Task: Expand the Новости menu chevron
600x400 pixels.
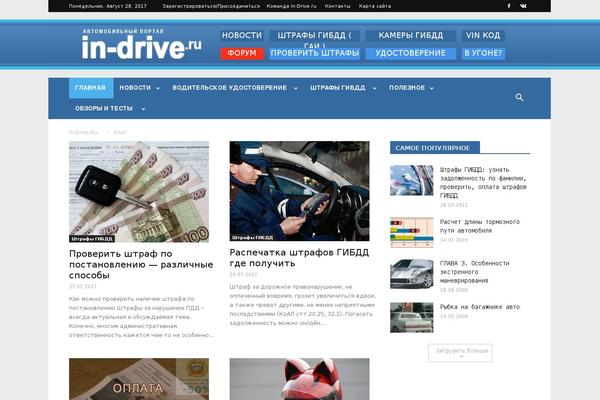Action: [158, 88]
